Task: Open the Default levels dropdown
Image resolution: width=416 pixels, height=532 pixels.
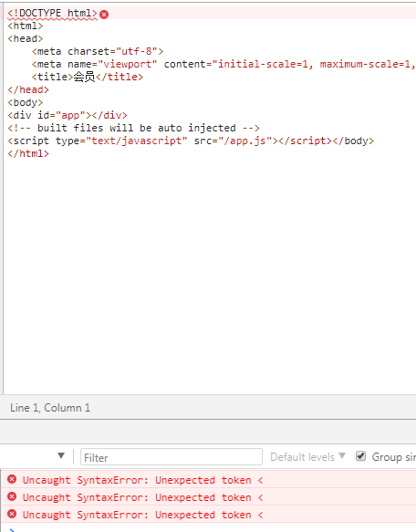Action: (307, 456)
